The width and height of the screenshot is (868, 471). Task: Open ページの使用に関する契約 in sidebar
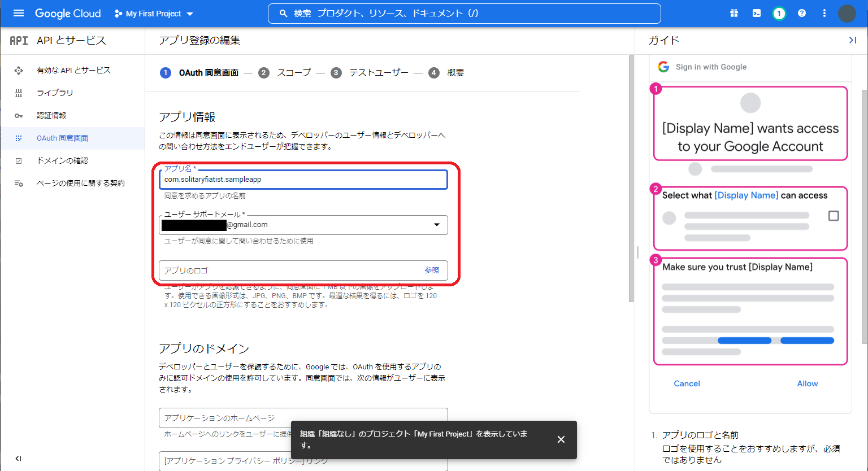click(x=72, y=183)
